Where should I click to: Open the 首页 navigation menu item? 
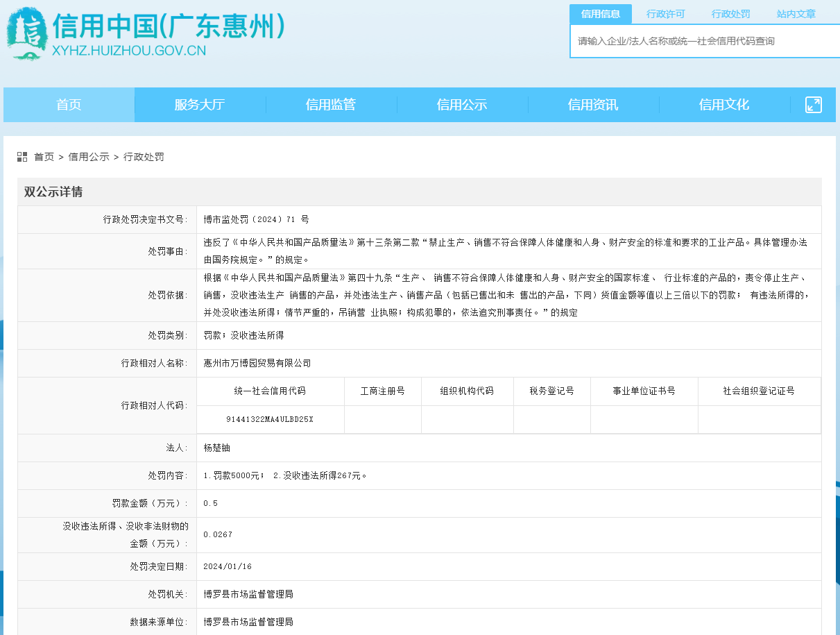point(69,105)
